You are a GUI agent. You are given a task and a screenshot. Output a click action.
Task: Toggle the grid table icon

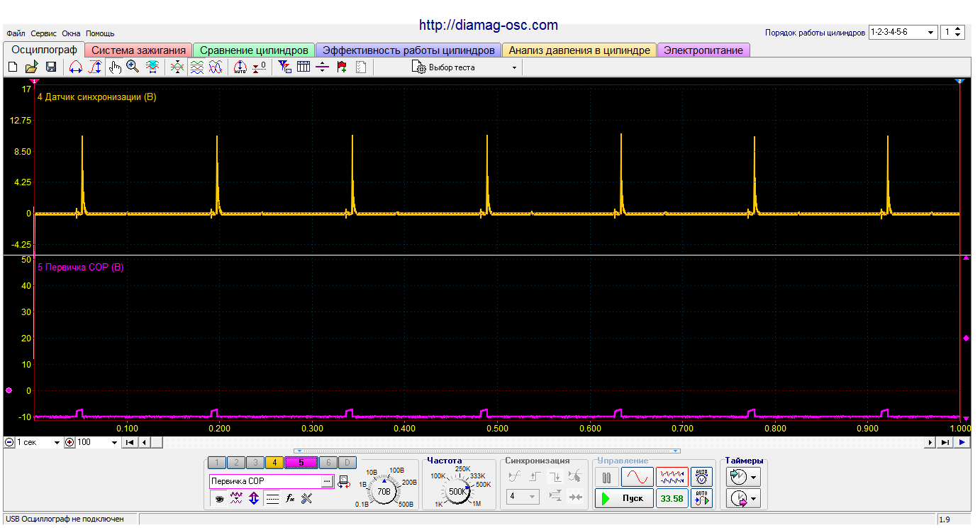click(304, 67)
